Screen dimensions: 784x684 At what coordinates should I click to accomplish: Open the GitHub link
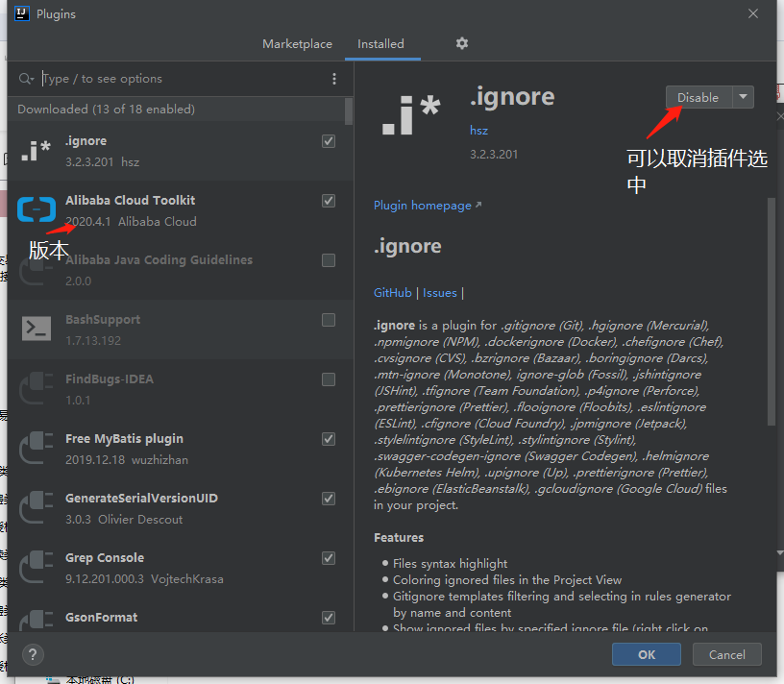[x=393, y=292]
